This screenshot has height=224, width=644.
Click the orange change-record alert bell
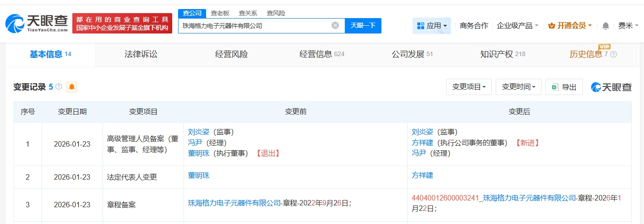coord(71,87)
